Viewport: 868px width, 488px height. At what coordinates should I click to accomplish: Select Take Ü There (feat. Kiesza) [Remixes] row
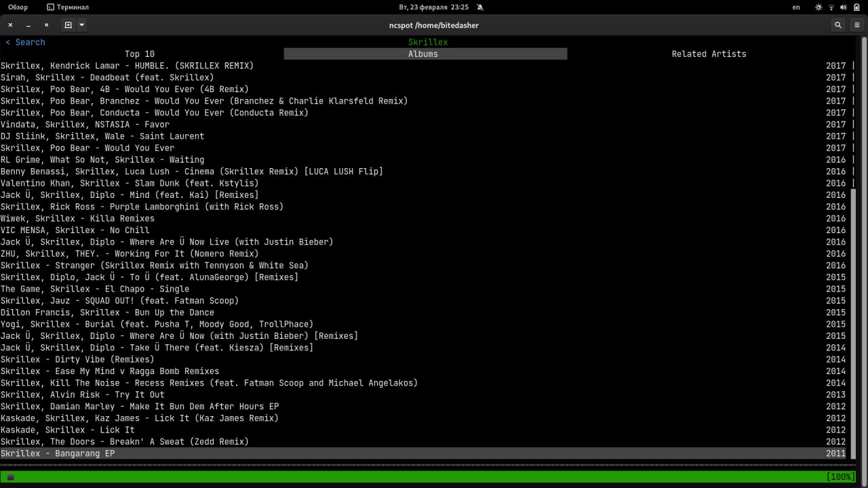(x=423, y=348)
